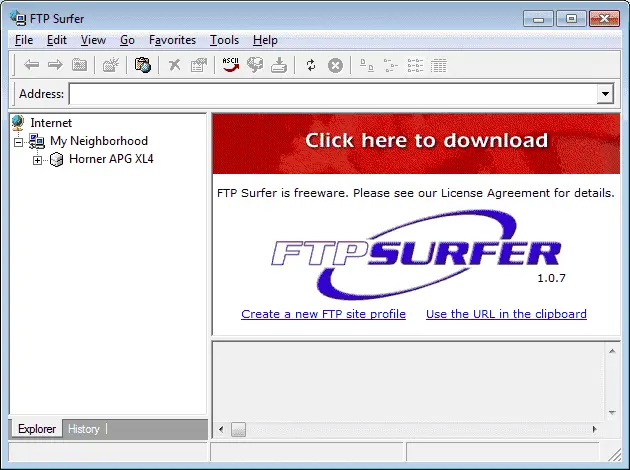Click the horizontal scroll left arrow

point(221,429)
